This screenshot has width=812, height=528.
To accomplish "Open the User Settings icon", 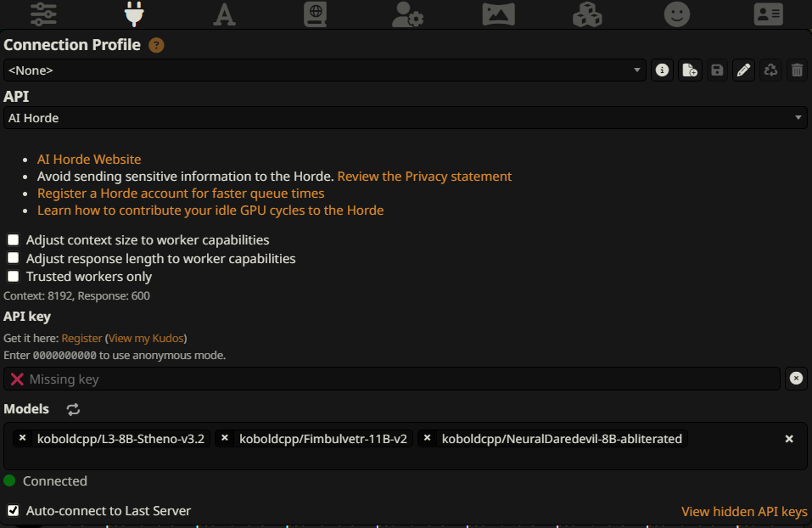I will point(408,14).
